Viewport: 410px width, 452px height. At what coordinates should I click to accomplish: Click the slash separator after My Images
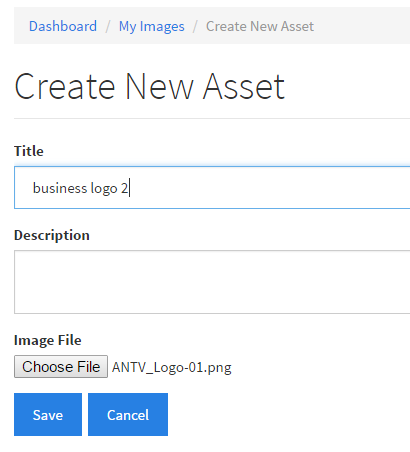pyautogui.click(x=195, y=26)
